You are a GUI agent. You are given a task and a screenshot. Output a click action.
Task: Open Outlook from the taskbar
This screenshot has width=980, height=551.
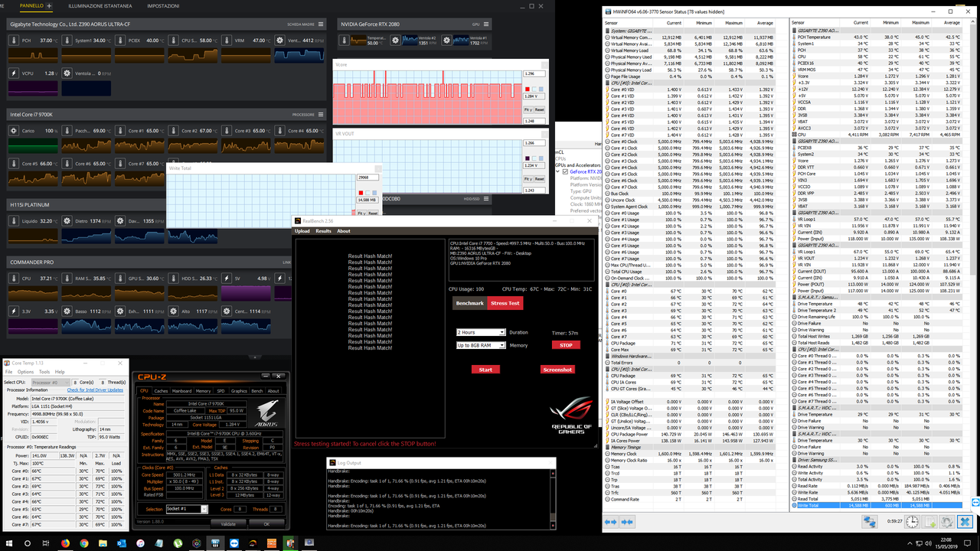[122, 543]
